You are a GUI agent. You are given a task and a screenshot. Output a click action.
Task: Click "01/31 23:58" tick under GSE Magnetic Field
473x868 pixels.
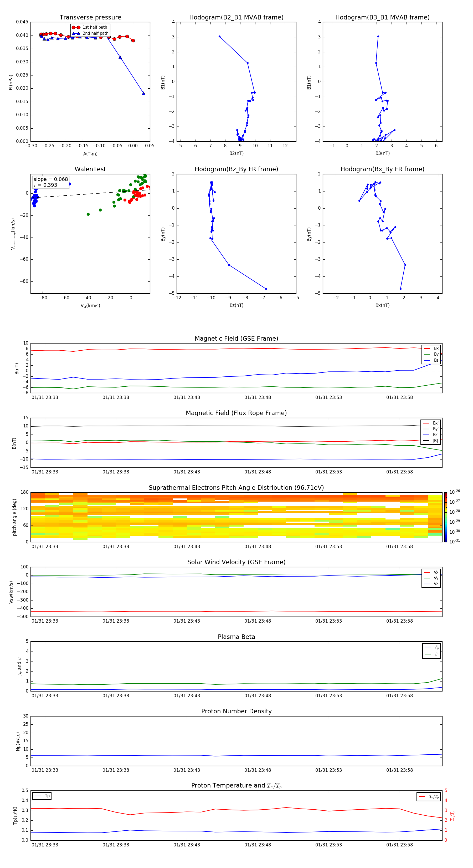(399, 398)
